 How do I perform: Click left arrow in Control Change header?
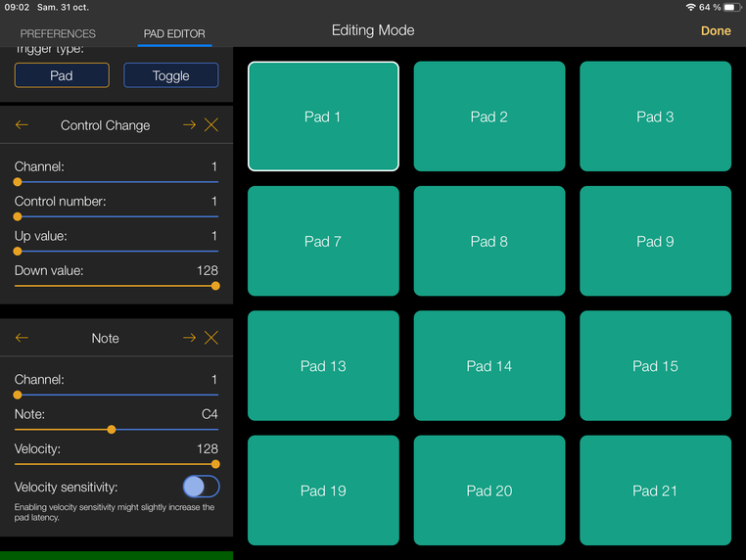point(22,125)
